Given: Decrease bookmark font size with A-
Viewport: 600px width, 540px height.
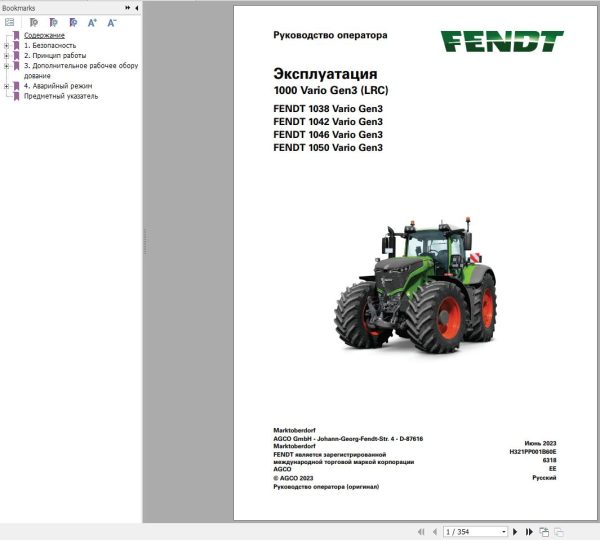Looking at the screenshot, I should [111, 23].
